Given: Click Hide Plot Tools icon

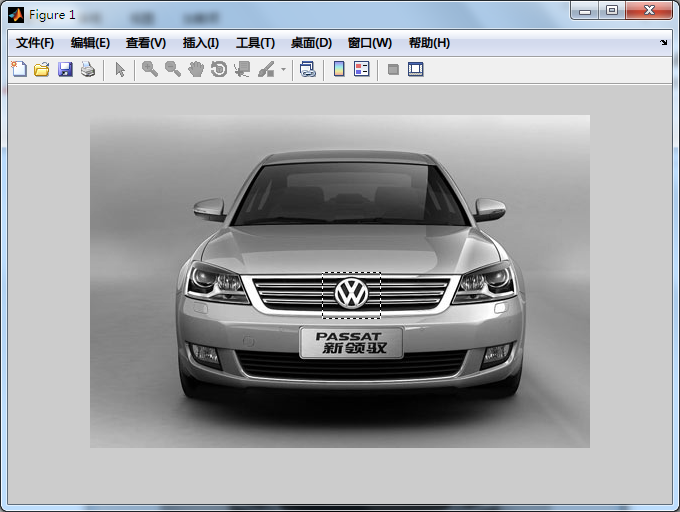Looking at the screenshot, I should 393,69.
